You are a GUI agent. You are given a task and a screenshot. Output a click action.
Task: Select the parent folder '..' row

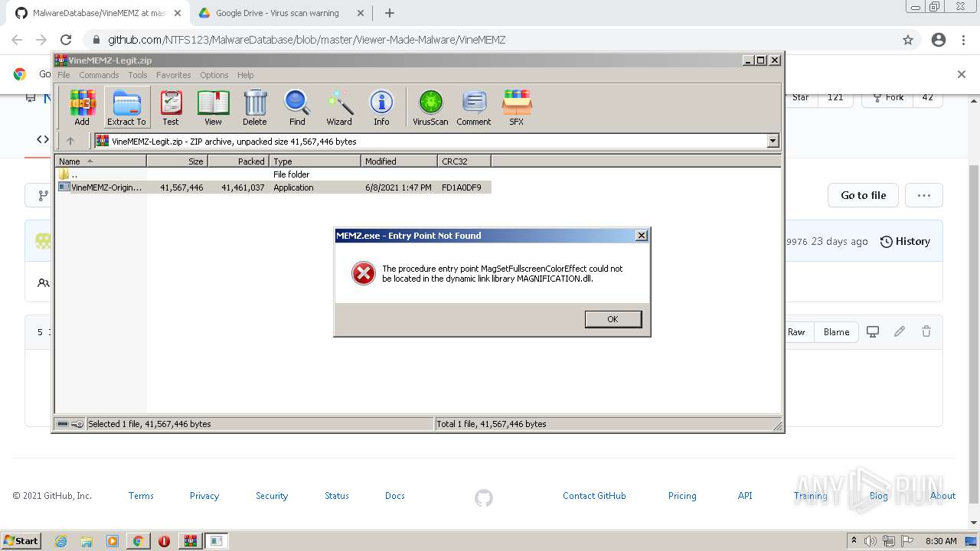(x=273, y=174)
